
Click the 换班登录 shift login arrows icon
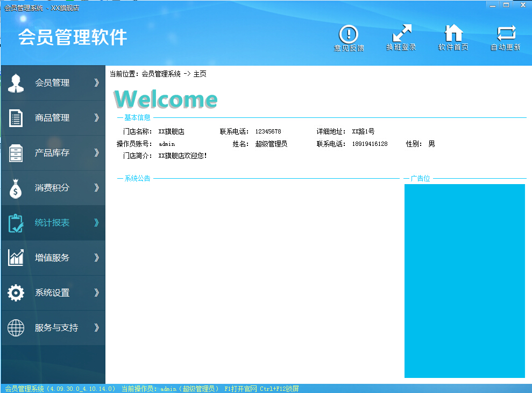point(401,33)
